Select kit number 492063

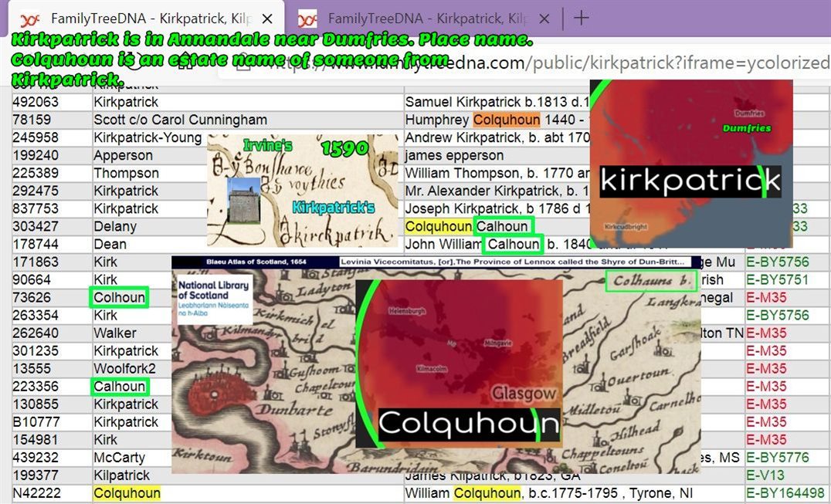point(36,102)
